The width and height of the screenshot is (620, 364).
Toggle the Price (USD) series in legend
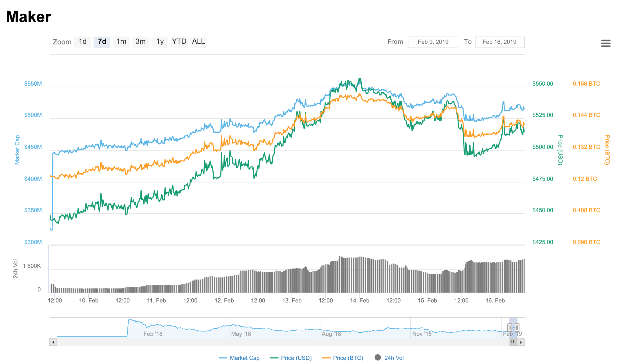[x=291, y=358]
